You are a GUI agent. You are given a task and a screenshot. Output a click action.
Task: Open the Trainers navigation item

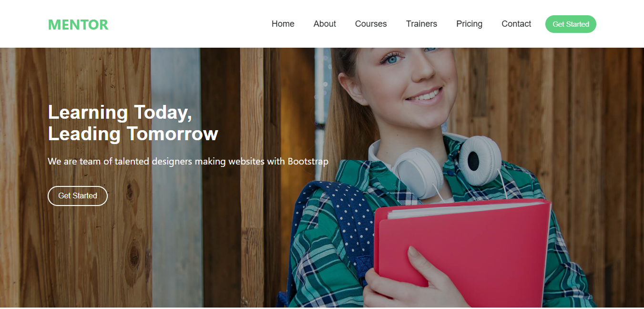click(x=421, y=24)
